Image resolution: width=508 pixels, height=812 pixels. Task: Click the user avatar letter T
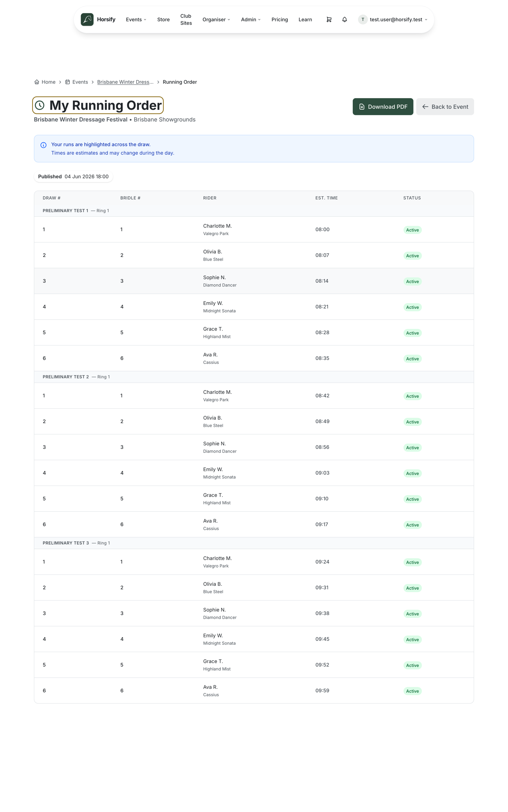(363, 19)
